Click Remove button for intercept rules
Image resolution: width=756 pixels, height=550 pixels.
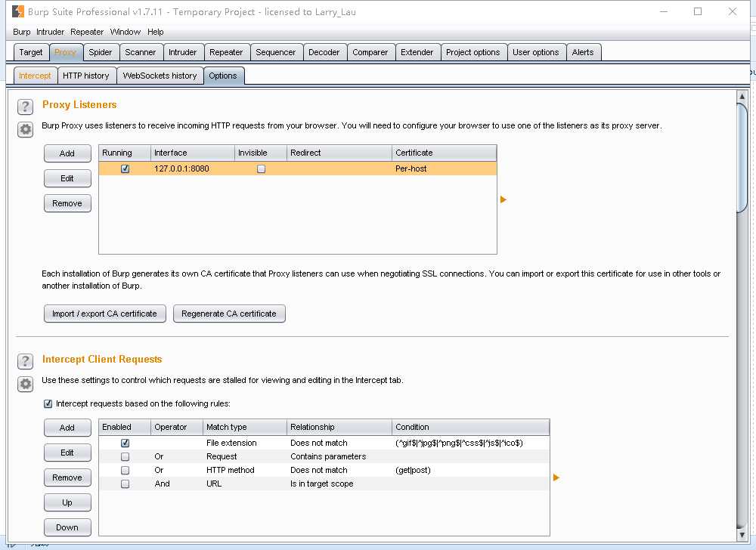point(67,477)
